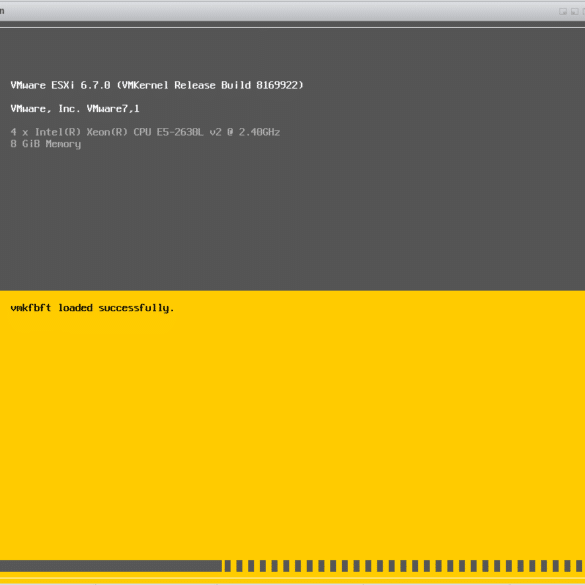Image resolution: width=585 pixels, height=585 pixels.
Task: Click 'vmkfbft loaded successfully.' message
Action: pyautogui.click(x=93, y=308)
